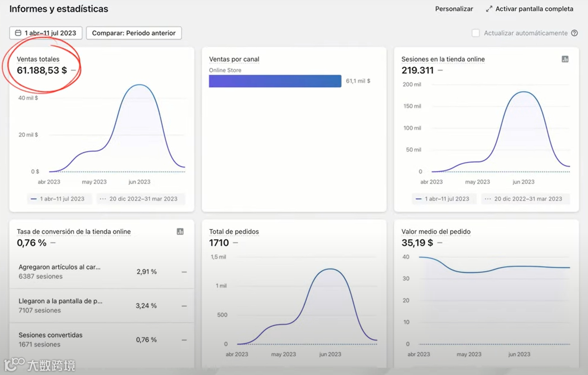The width and height of the screenshot is (588, 375).
Task: Click the calendar icon in date range button
Action: 18,33
